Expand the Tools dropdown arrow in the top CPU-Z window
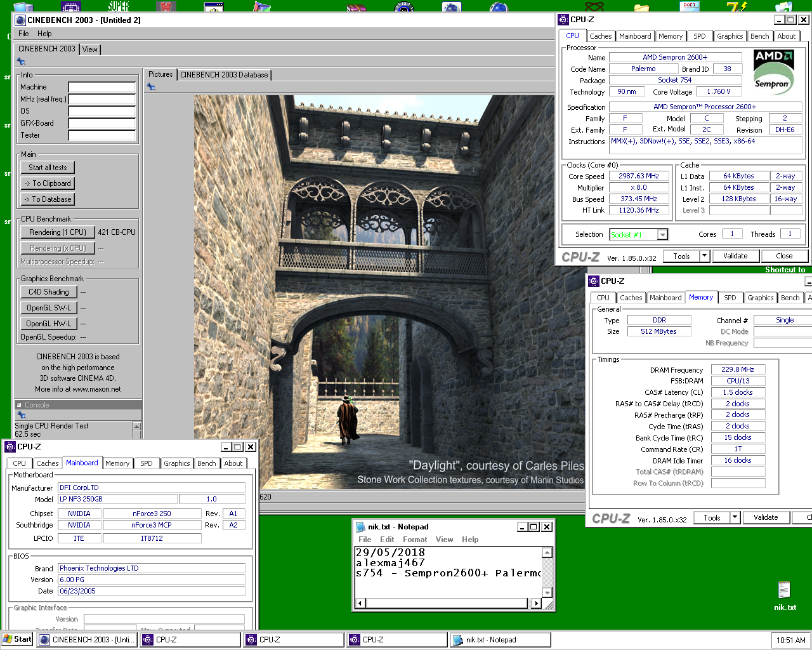The width and height of the screenshot is (812, 650). 704,256
